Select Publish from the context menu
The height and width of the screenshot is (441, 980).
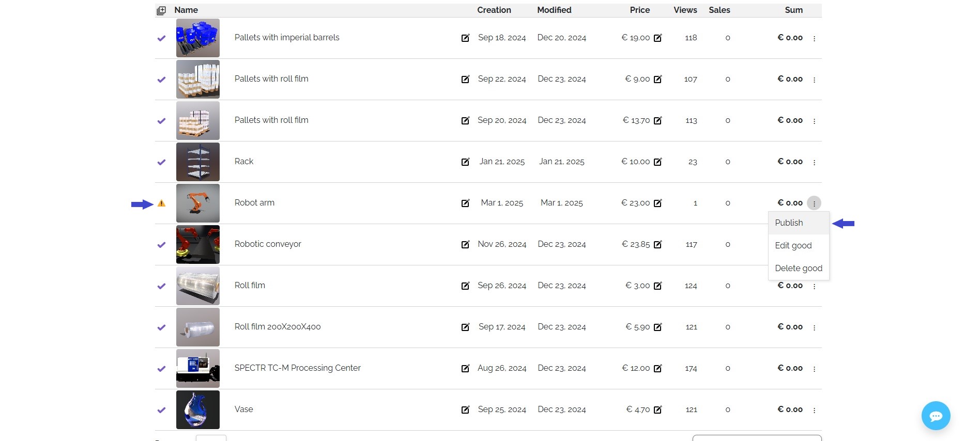[789, 223]
